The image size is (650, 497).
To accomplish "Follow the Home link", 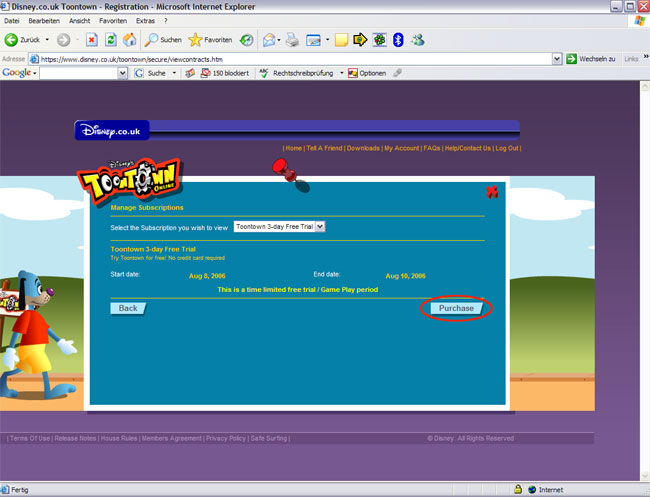I will point(293,148).
